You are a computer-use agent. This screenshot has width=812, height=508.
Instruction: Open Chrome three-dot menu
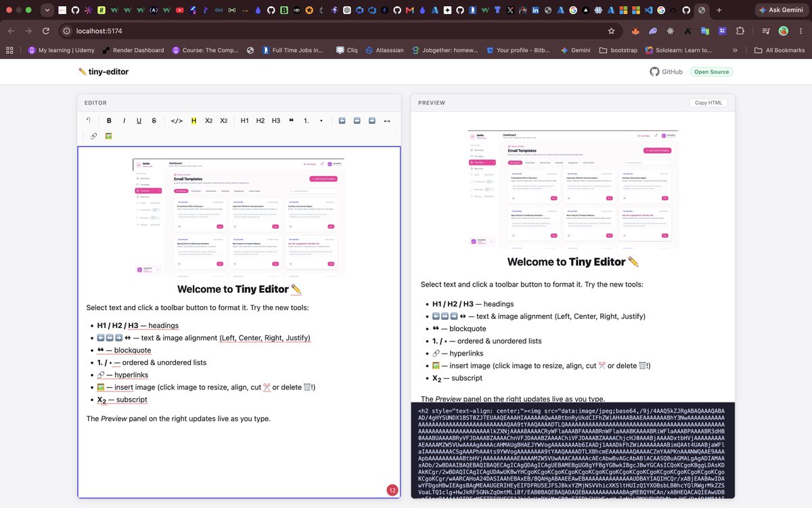click(x=801, y=31)
